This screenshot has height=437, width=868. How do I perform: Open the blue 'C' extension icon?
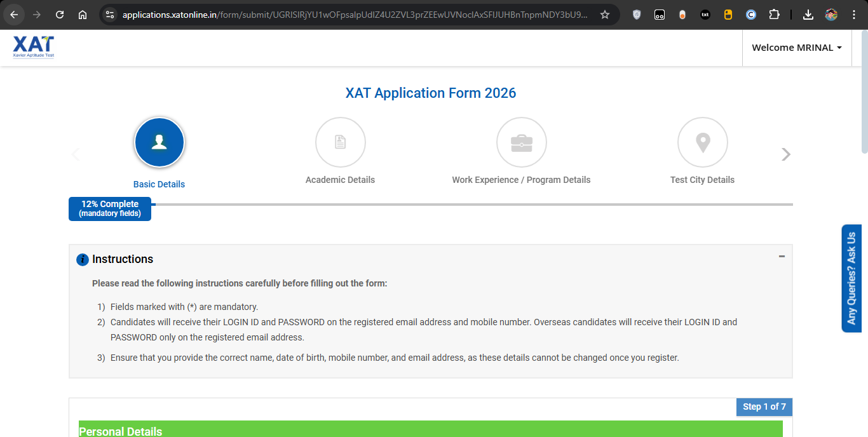pyautogui.click(x=751, y=15)
